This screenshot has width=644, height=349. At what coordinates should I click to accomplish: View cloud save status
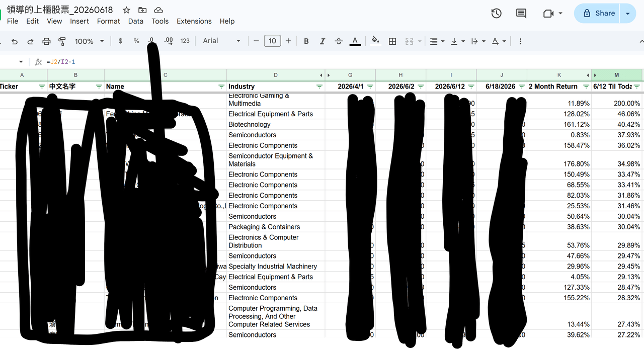[x=158, y=10]
